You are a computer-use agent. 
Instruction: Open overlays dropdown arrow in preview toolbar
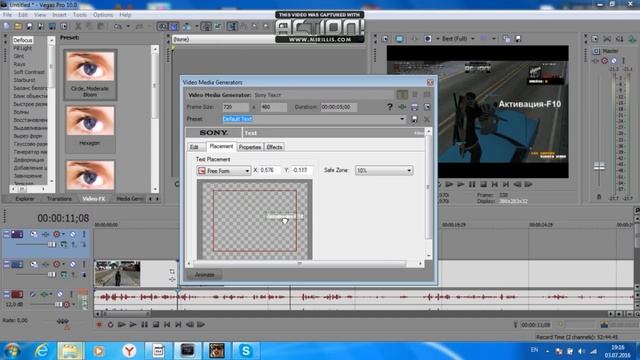[x=494, y=39]
